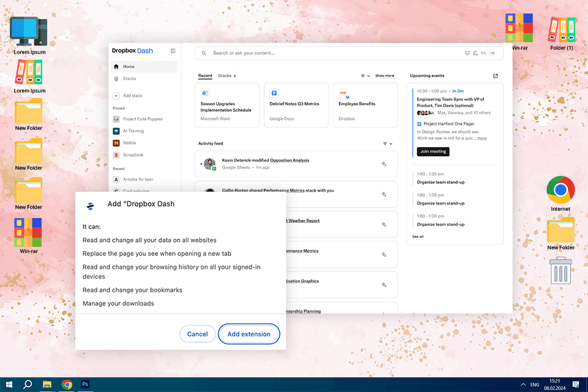
Task: Click the Gmail source icon in search bar
Action: [x=483, y=53]
